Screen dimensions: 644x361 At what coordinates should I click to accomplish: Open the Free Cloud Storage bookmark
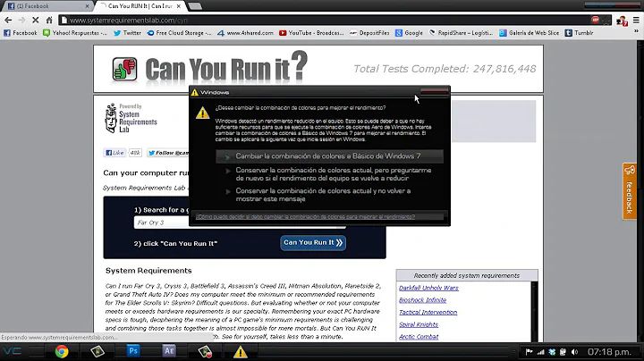[179, 33]
